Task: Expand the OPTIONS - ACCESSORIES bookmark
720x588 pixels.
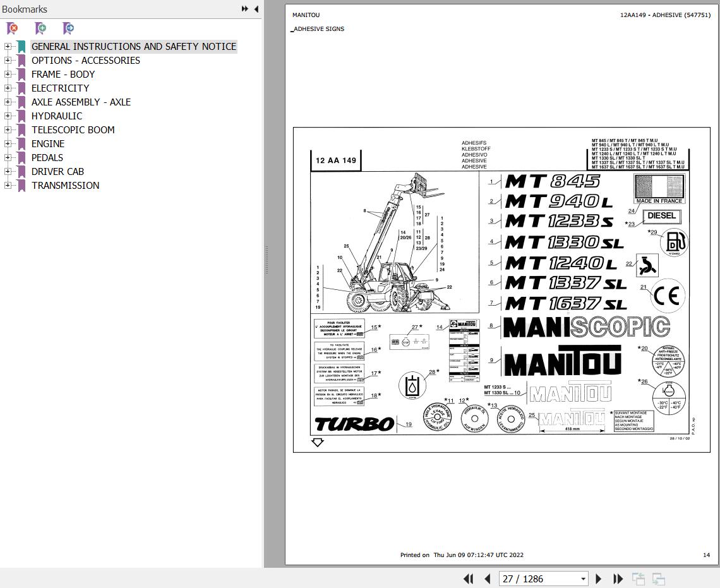Action: pos(8,60)
